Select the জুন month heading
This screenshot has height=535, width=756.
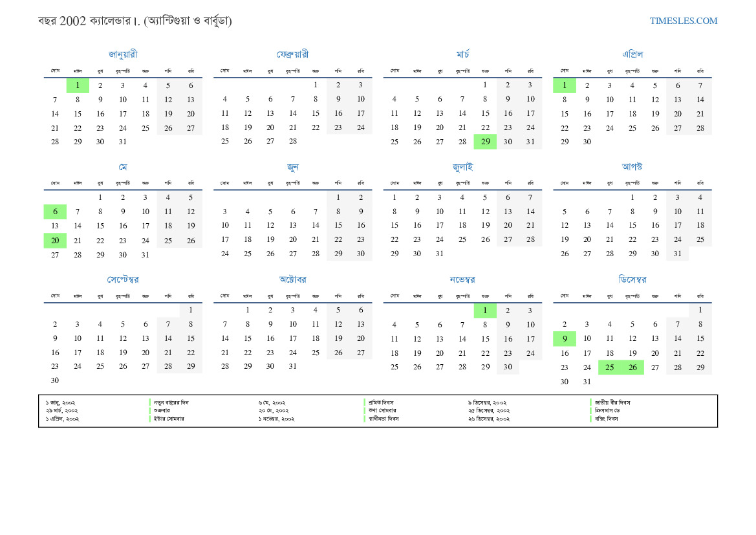tap(293, 167)
